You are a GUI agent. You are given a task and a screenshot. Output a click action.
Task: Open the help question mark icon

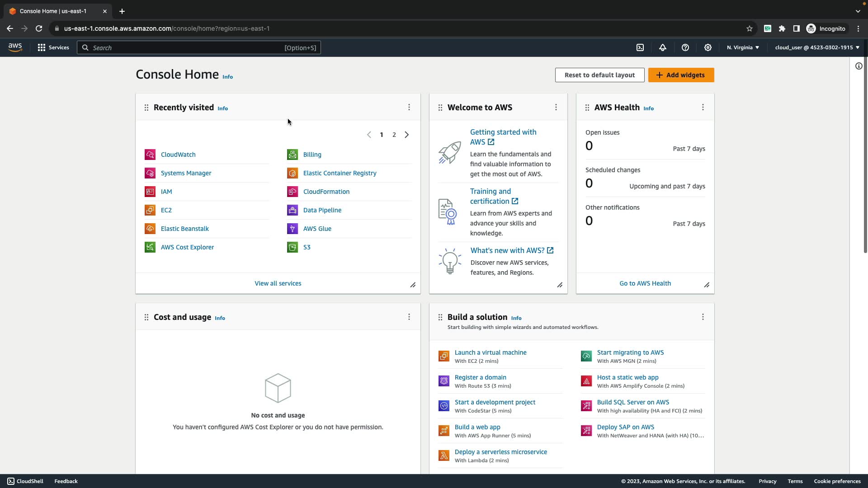tap(685, 47)
